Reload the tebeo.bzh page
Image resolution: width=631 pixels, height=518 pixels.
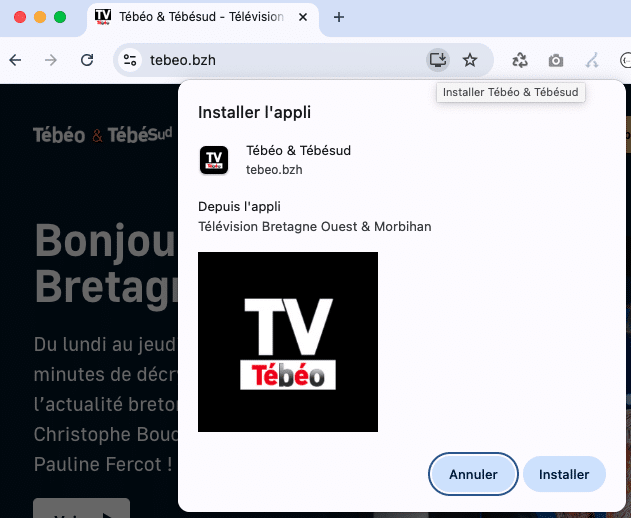pyautogui.click(x=87, y=60)
